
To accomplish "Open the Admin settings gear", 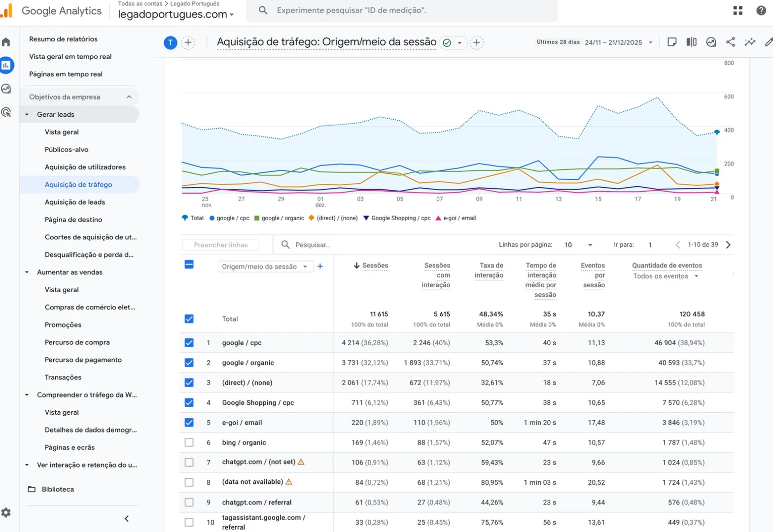I will 6,513.
